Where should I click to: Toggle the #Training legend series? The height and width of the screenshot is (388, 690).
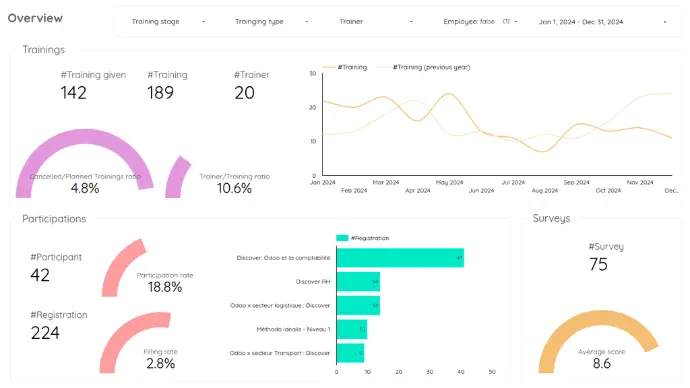pos(345,67)
